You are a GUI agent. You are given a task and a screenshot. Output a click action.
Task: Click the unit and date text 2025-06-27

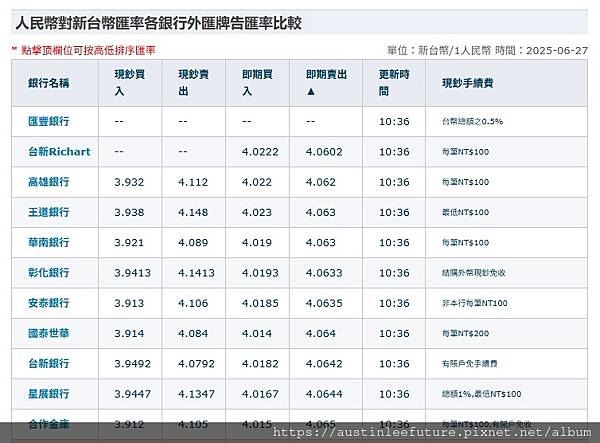pyautogui.click(x=487, y=50)
